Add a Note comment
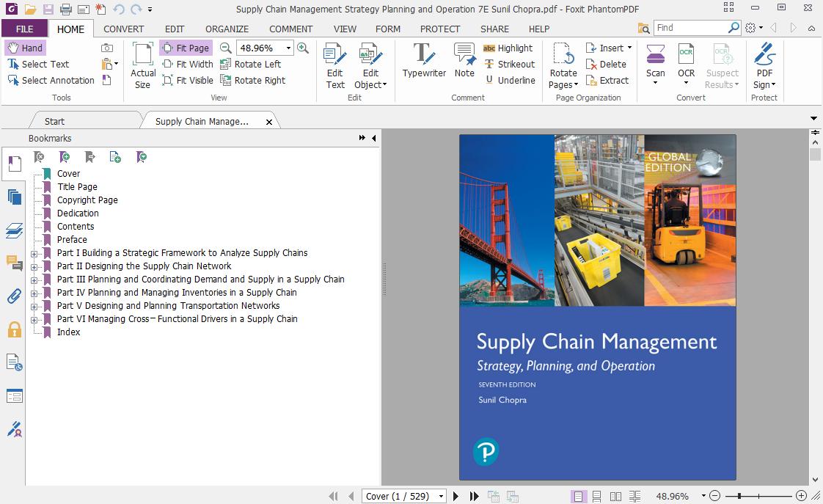Image resolution: width=823 pixels, height=504 pixels. tap(464, 60)
